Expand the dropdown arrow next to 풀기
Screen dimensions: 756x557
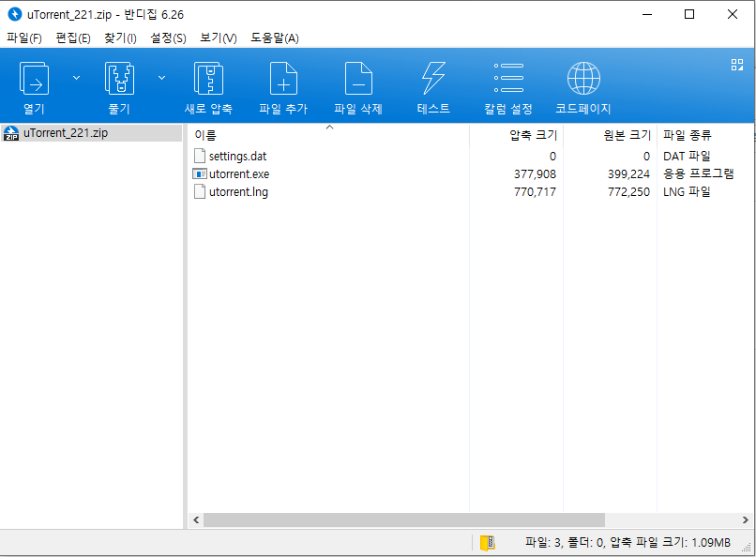(x=161, y=78)
